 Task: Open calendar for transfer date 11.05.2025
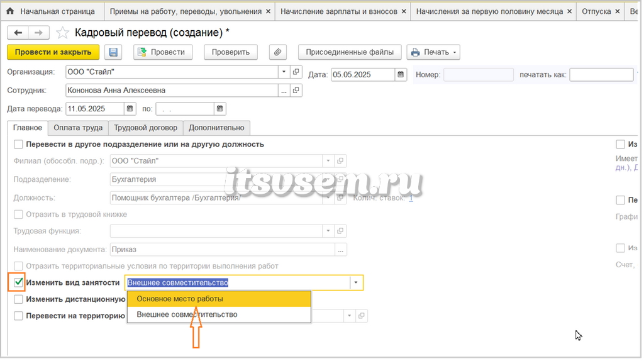click(x=130, y=109)
